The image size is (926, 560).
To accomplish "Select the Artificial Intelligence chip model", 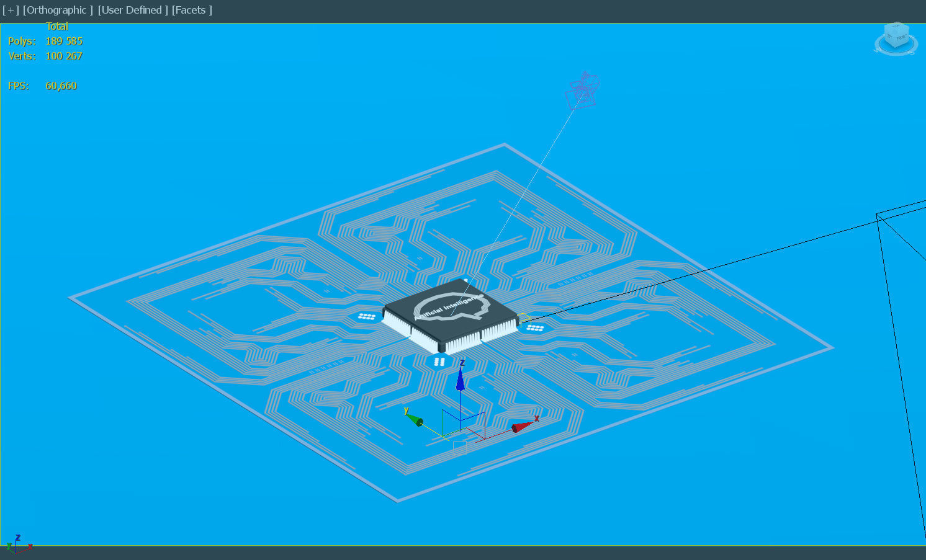I will click(x=451, y=316).
